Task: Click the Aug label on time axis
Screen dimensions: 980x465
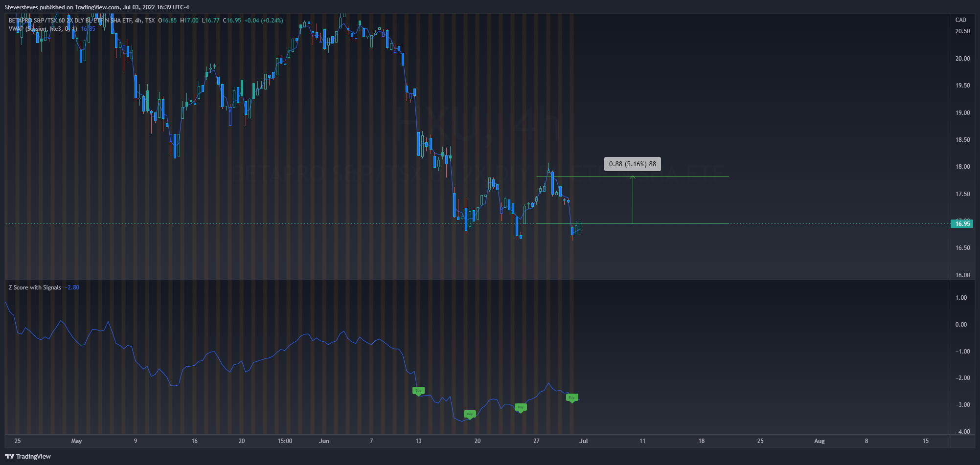Action: [820, 441]
